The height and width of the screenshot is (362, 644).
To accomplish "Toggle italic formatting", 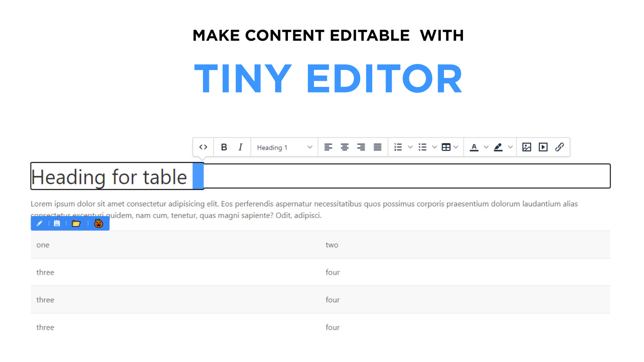I will pos(240,147).
